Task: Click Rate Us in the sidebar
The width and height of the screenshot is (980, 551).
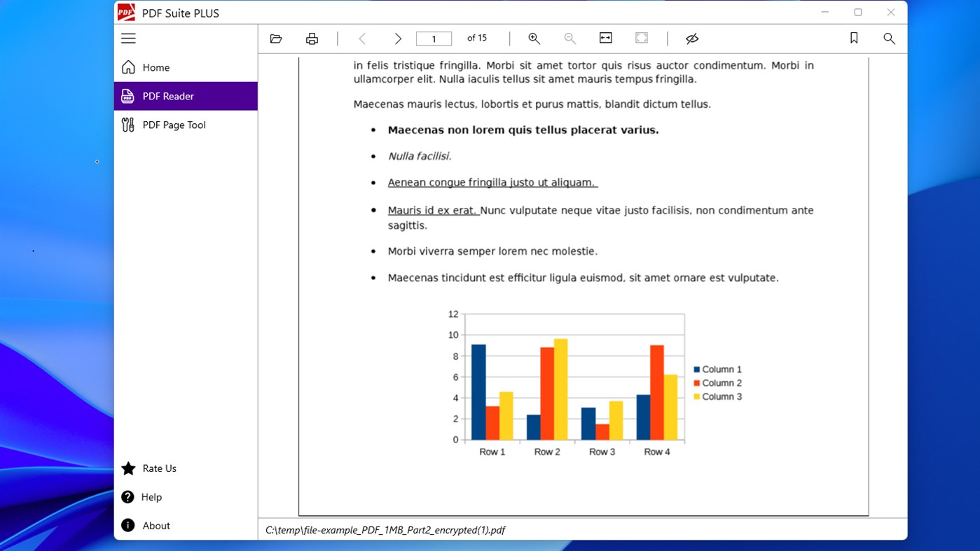Action: (x=158, y=468)
